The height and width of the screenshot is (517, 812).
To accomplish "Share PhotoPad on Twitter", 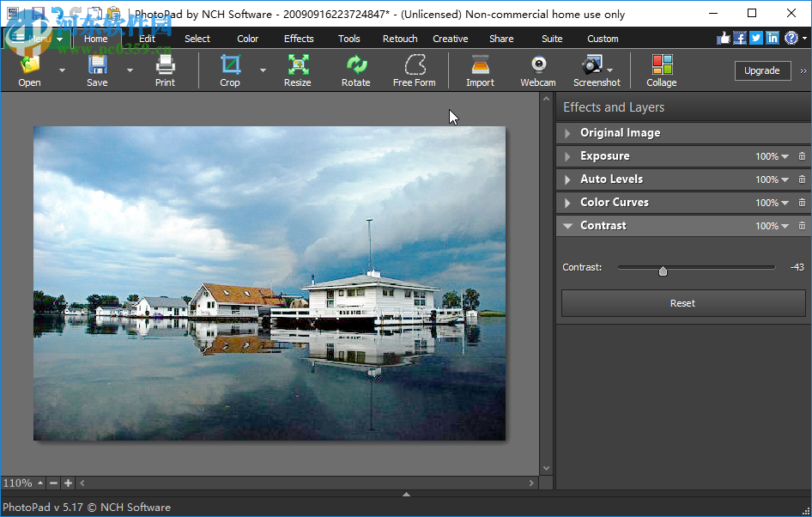I will coord(755,38).
